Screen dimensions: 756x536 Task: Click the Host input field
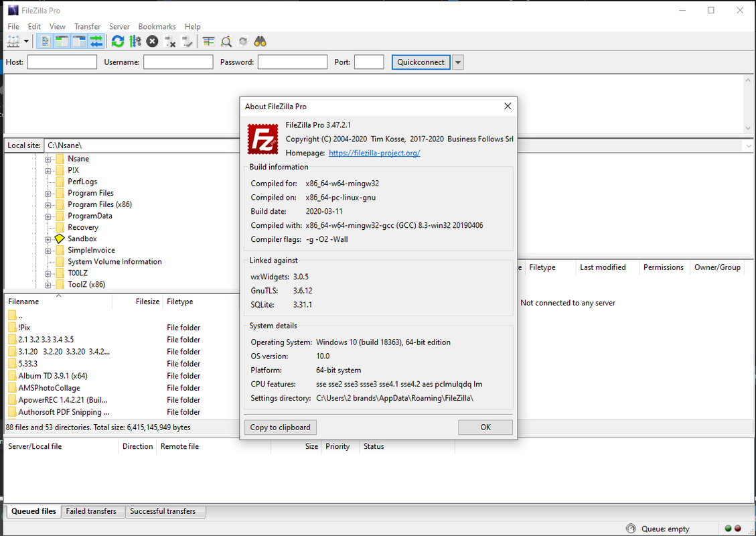coord(62,62)
